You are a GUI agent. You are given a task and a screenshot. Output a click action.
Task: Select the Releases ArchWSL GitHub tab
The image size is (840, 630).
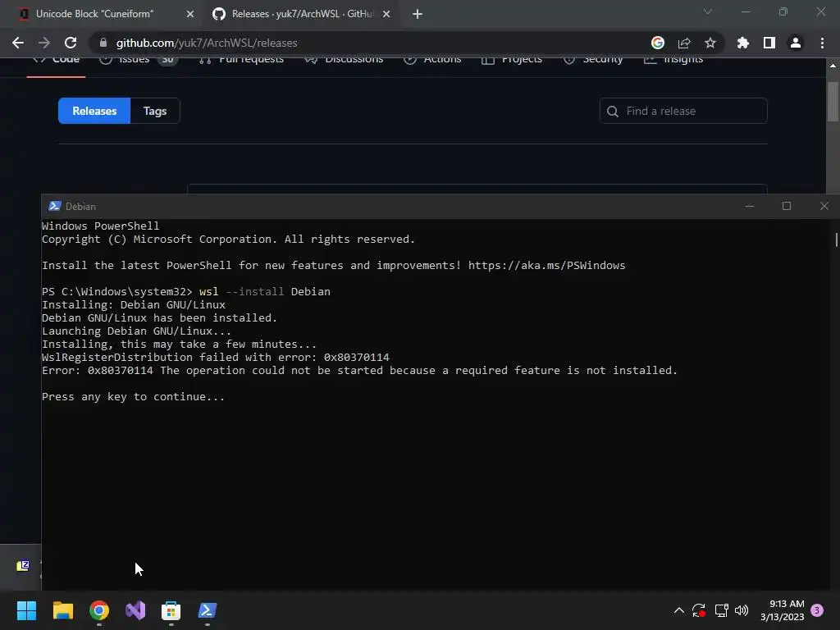tap(300, 14)
